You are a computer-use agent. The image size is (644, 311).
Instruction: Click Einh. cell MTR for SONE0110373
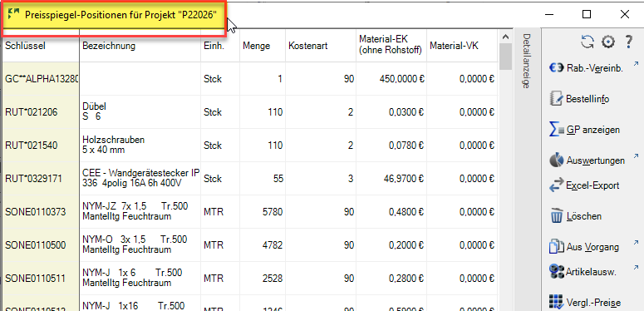coord(220,212)
